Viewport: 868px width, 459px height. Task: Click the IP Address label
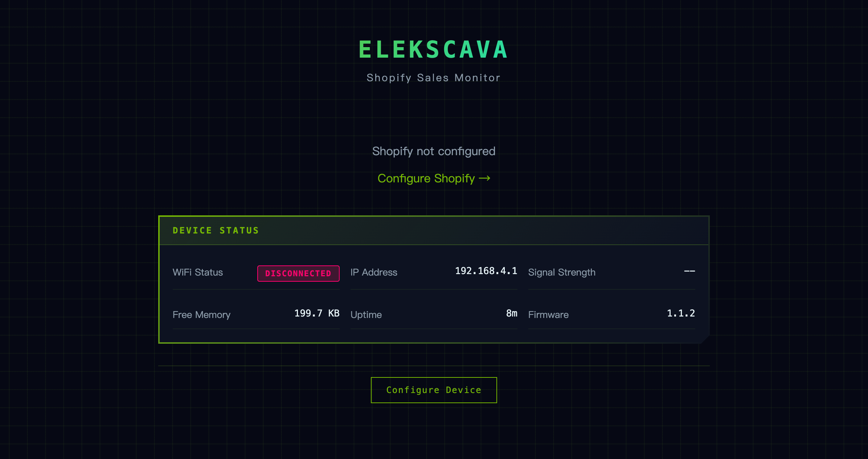(374, 272)
